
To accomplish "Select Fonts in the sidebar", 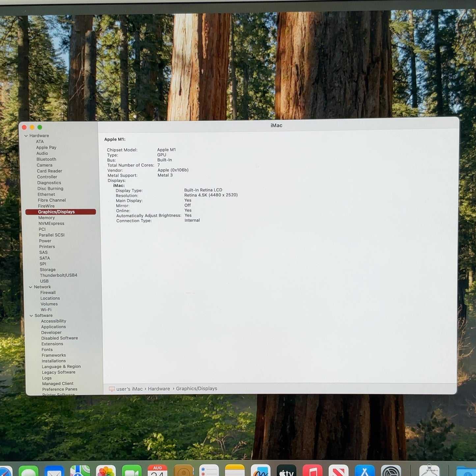I will pos(47,350).
